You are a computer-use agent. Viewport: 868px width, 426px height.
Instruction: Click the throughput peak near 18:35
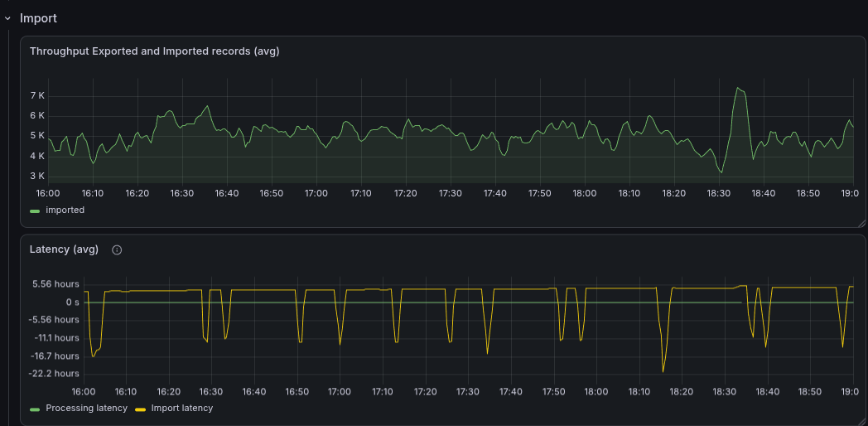[x=738, y=88]
